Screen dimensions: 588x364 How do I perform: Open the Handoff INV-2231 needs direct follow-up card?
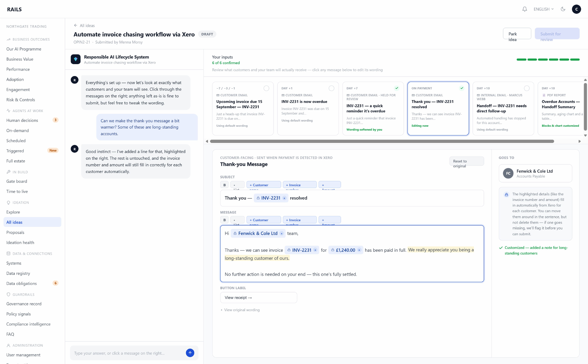503,108
